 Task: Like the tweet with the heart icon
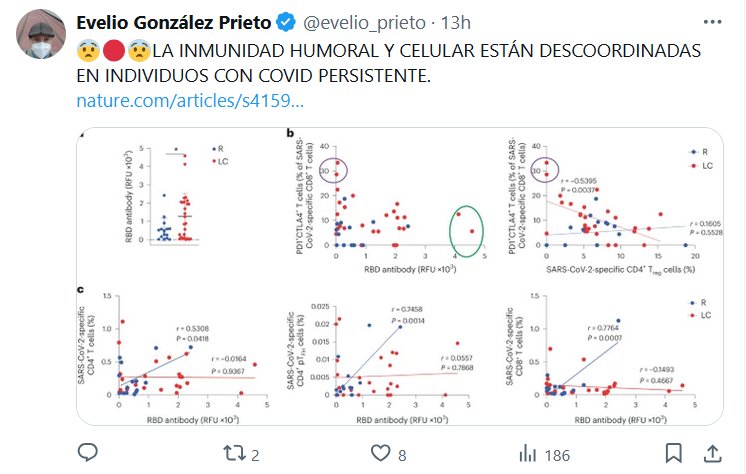(381, 454)
